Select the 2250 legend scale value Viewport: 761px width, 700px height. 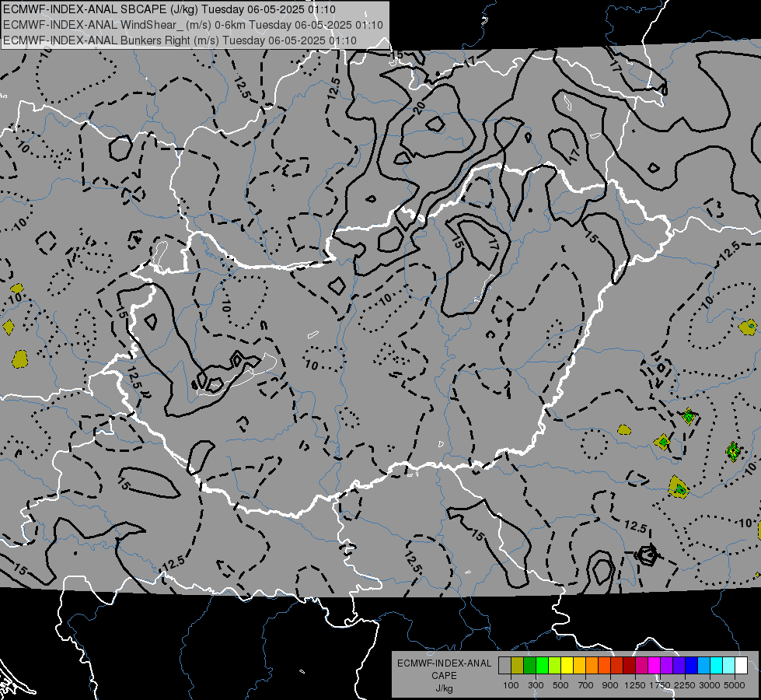pyautogui.click(x=685, y=685)
